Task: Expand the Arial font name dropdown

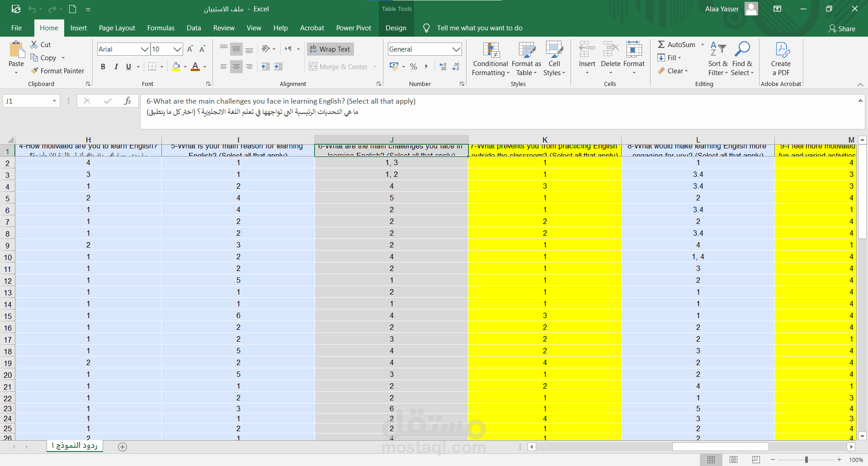Action: pos(145,49)
